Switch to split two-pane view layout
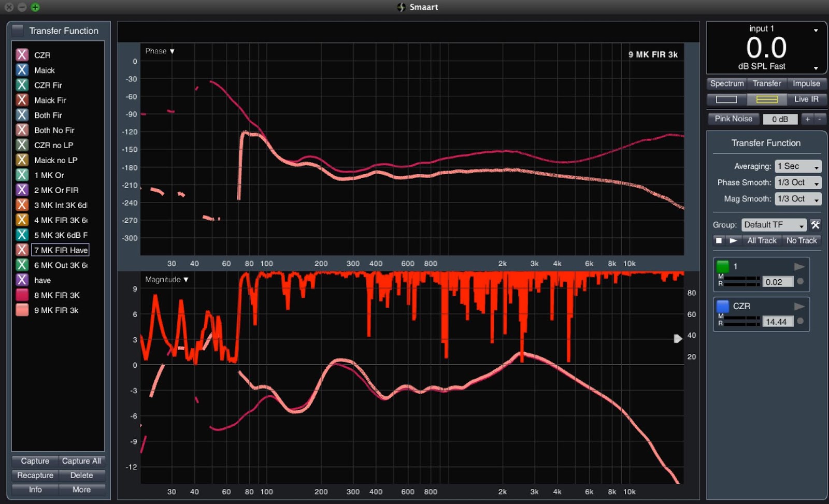Screen dimensions: 829x504 coord(767,99)
